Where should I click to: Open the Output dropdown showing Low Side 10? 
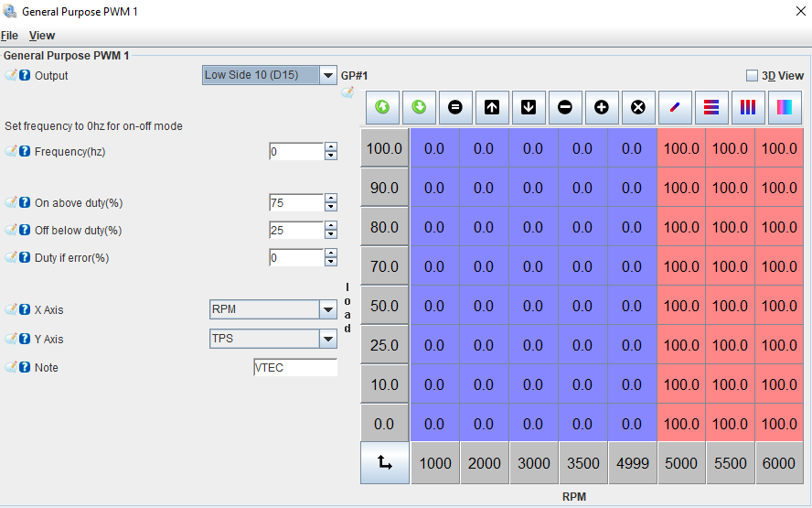pos(328,75)
